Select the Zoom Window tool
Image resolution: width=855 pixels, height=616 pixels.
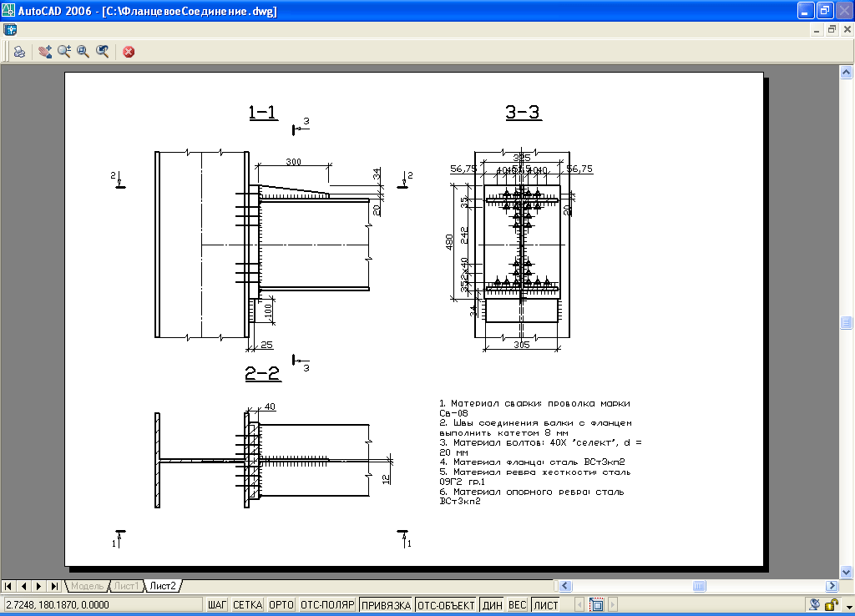click(x=83, y=52)
